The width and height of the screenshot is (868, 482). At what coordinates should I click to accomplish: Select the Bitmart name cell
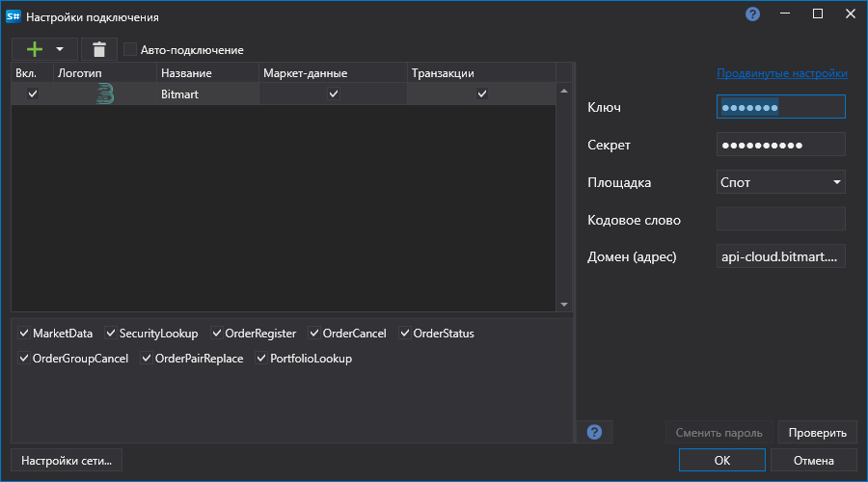click(207, 94)
